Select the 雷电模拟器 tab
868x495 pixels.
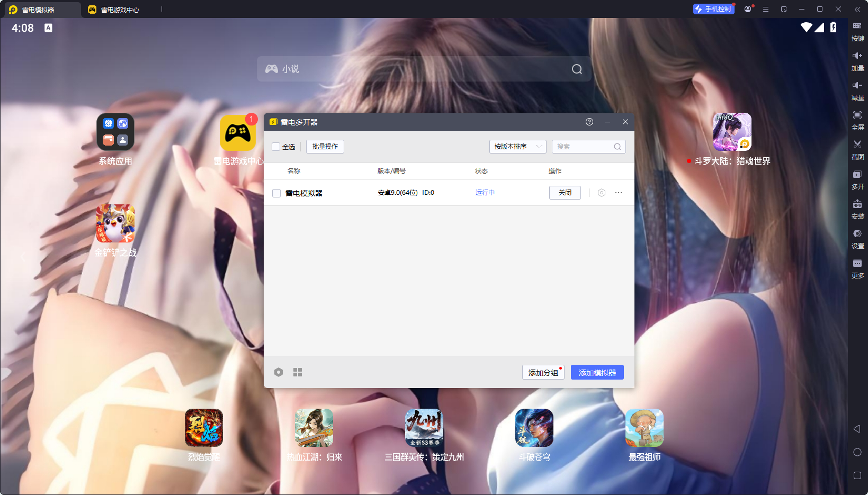point(38,10)
